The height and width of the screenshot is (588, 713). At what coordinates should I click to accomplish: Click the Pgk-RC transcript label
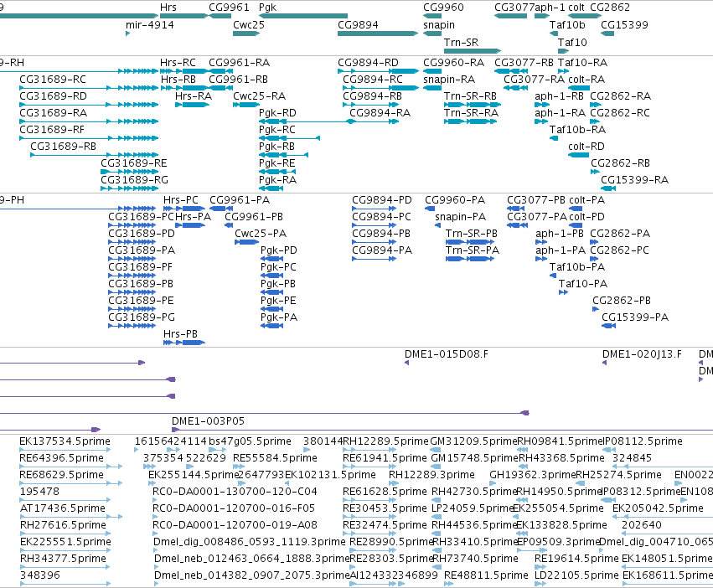tap(277, 130)
